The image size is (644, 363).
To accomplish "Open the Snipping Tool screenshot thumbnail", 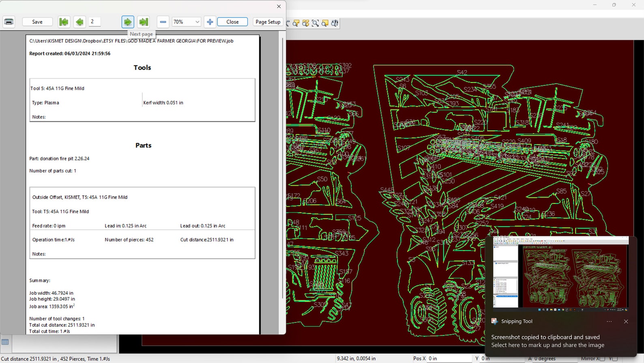I will pos(560,273).
